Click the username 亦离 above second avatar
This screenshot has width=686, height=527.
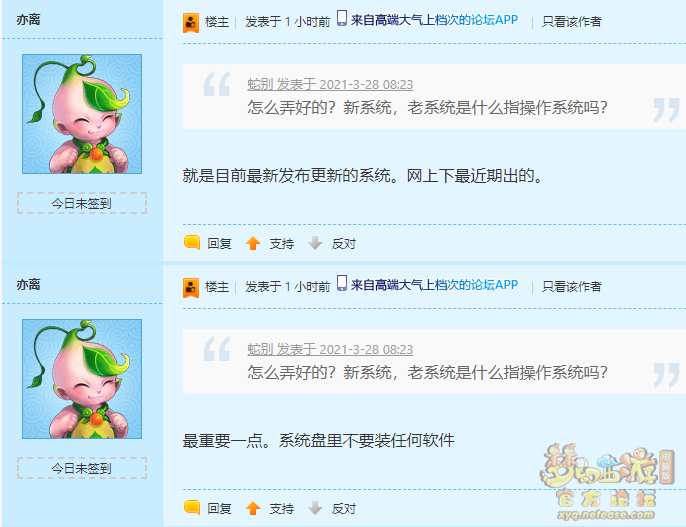tap(28, 285)
